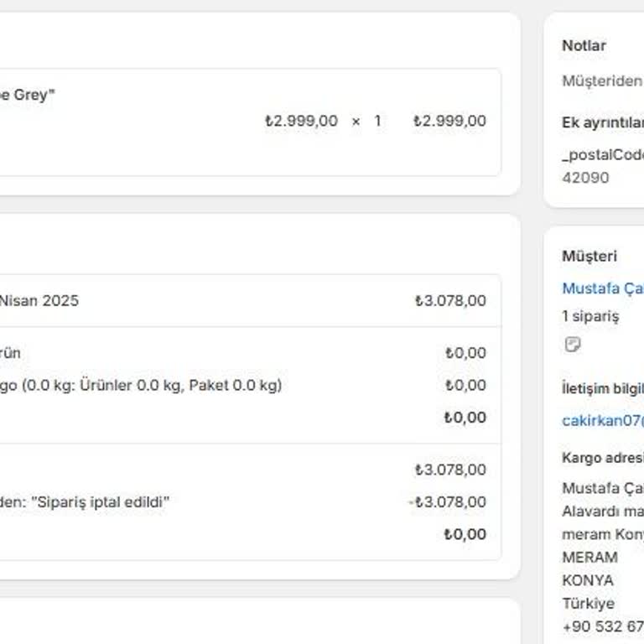The height and width of the screenshot is (644, 644).
Task: Click the product line total ₺2.999,00
Action: (x=449, y=121)
